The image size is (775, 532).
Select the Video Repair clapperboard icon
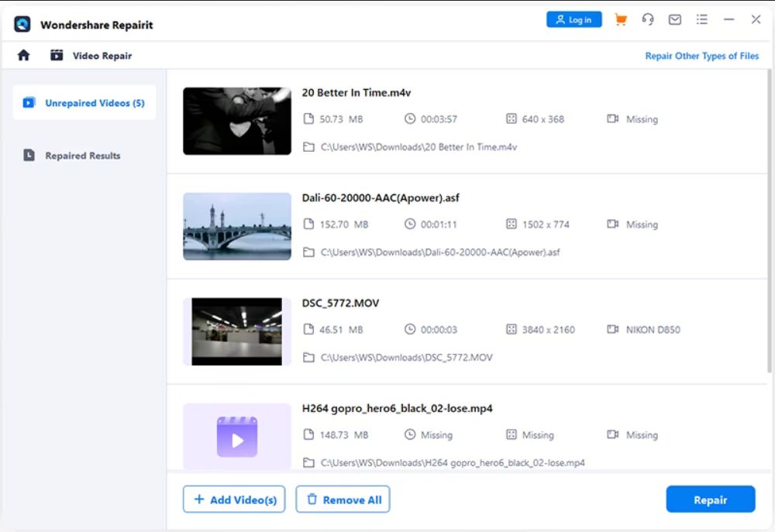pos(55,55)
